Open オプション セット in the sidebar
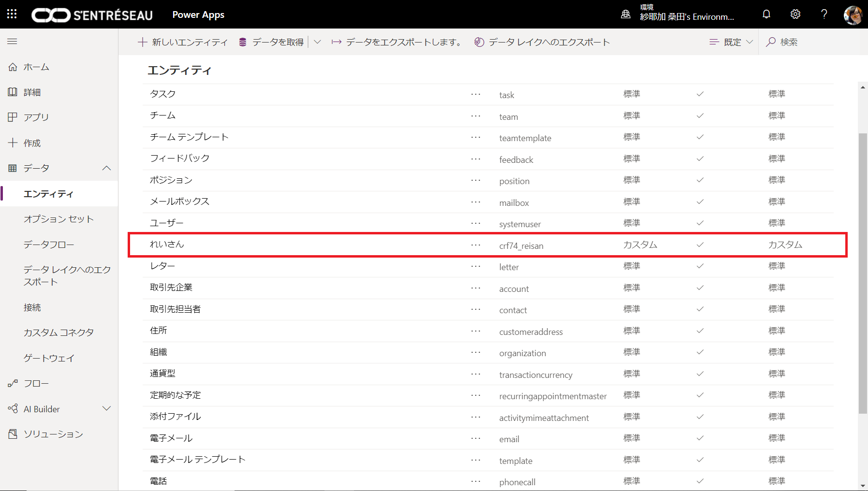Image resolution: width=868 pixels, height=491 pixels. [59, 219]
